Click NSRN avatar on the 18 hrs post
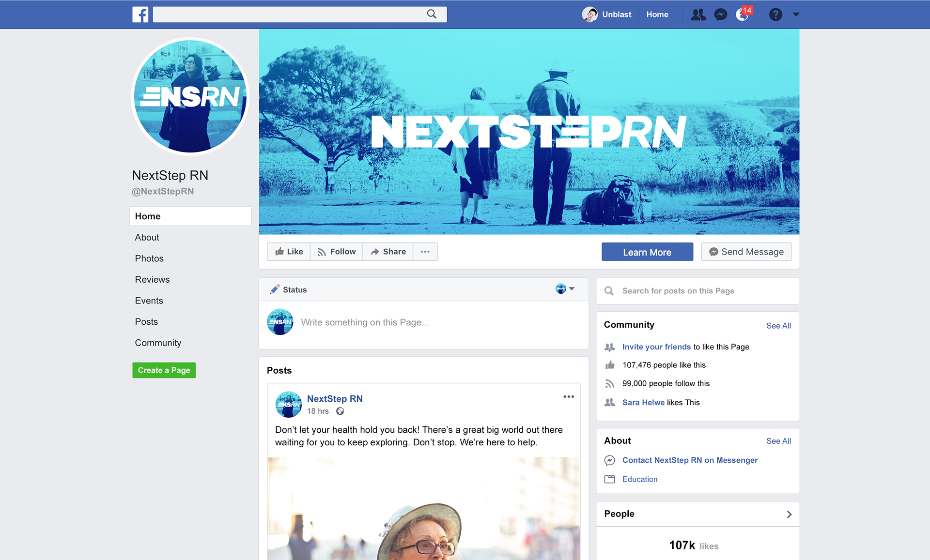 [289, 405]
